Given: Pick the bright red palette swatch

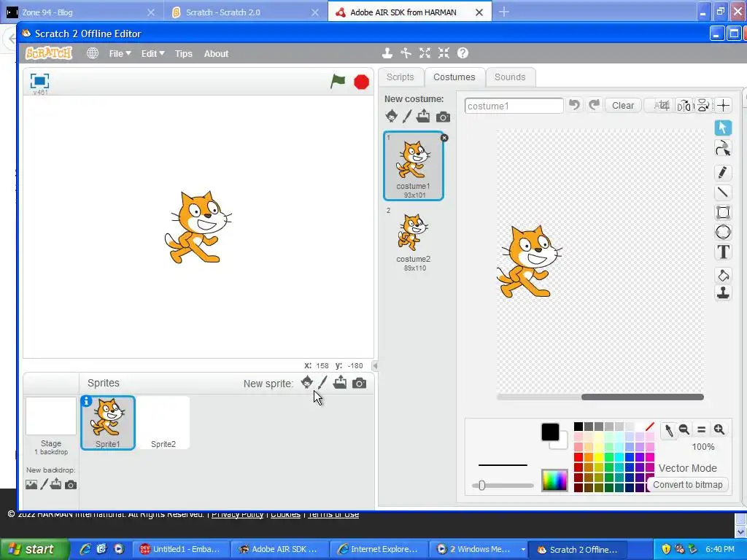Looking at the screenshot, I should [578, 457].
